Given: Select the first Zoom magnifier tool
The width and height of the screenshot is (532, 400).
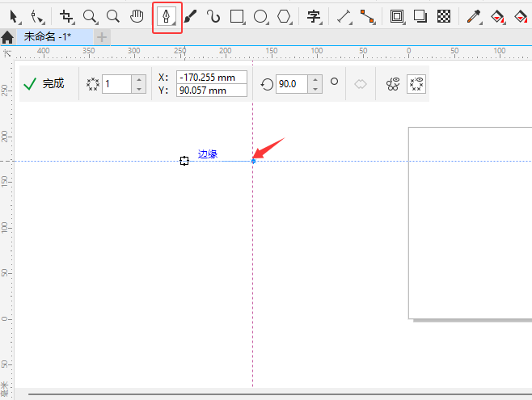Looking at the screenshot, I should click(x=91, y=16).
